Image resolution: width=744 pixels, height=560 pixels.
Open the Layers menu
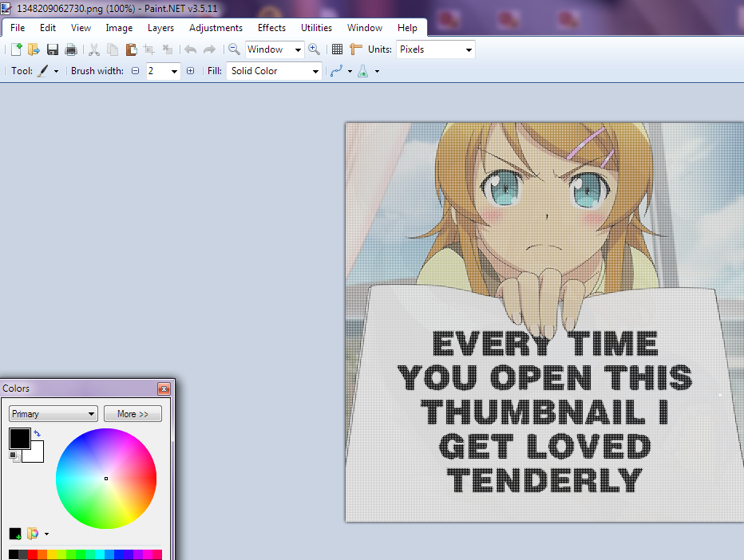pos(160,28)
